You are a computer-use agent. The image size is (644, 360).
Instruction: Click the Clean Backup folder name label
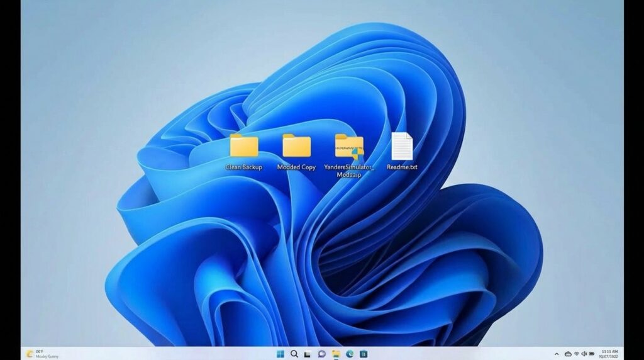coord(244,167)
